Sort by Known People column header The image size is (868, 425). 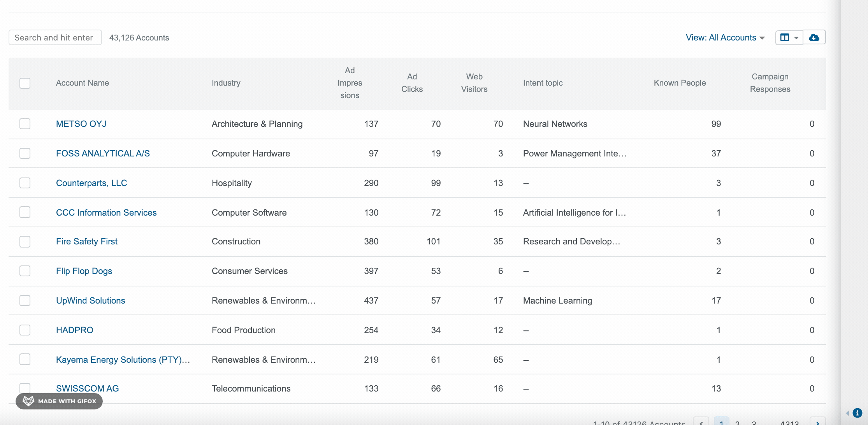point(680,83)
